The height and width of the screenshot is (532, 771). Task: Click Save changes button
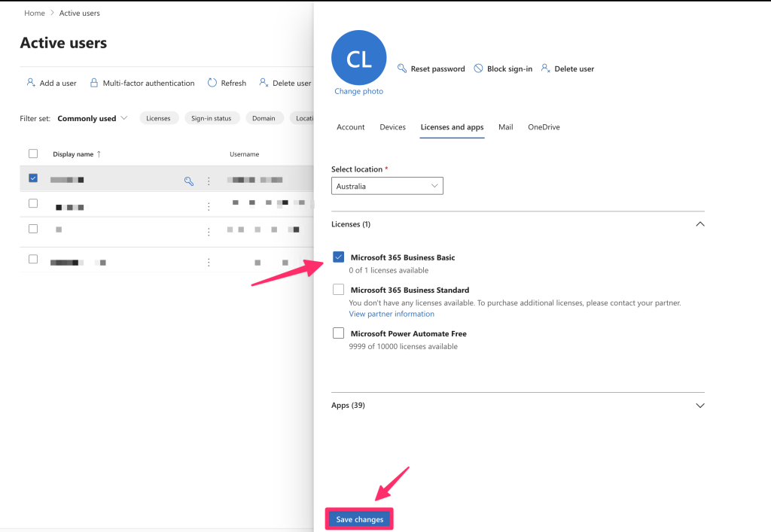pyautogui.click(x=359, y=519)
